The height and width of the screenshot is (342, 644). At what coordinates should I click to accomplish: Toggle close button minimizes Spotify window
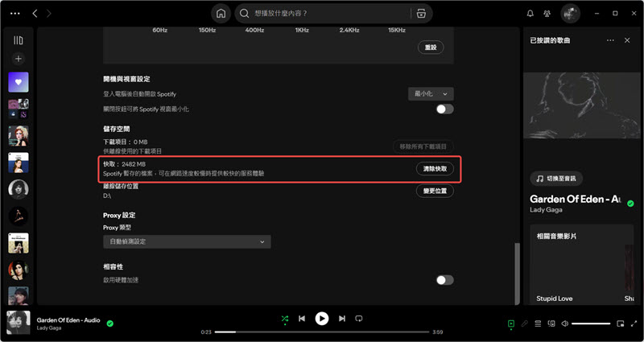pyautogui.click(x=445, y=109)
